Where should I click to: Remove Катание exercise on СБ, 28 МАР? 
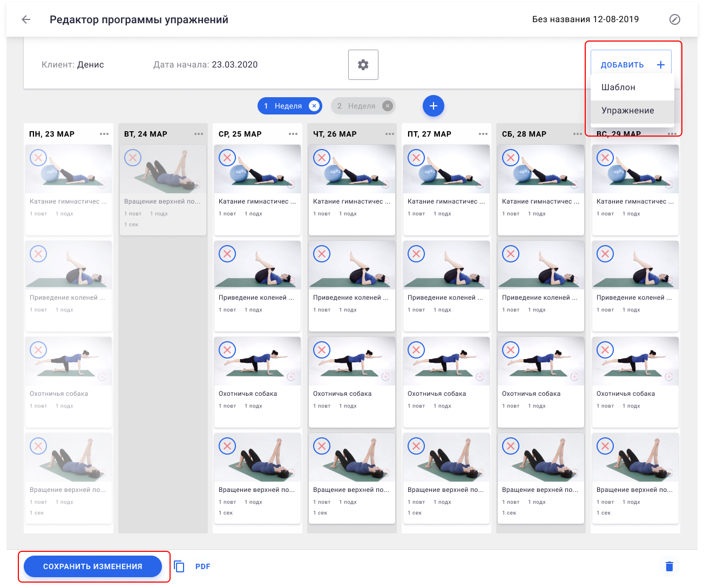511,158
